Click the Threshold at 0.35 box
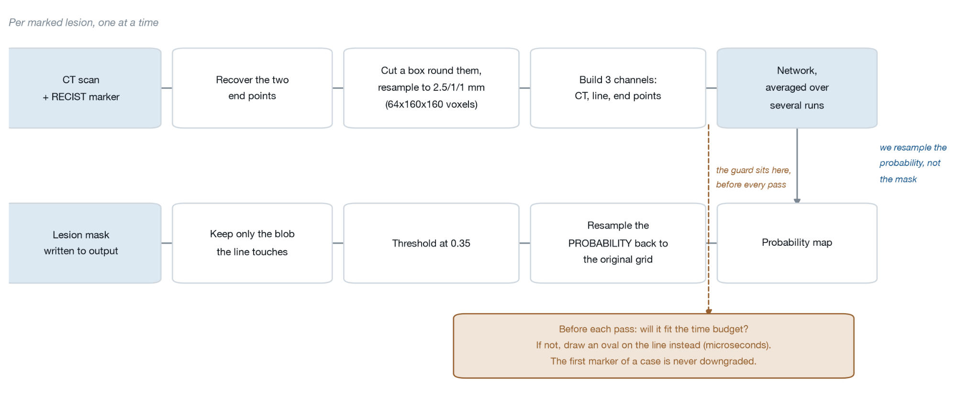980x405 pixels. click(x=431, y=243)
